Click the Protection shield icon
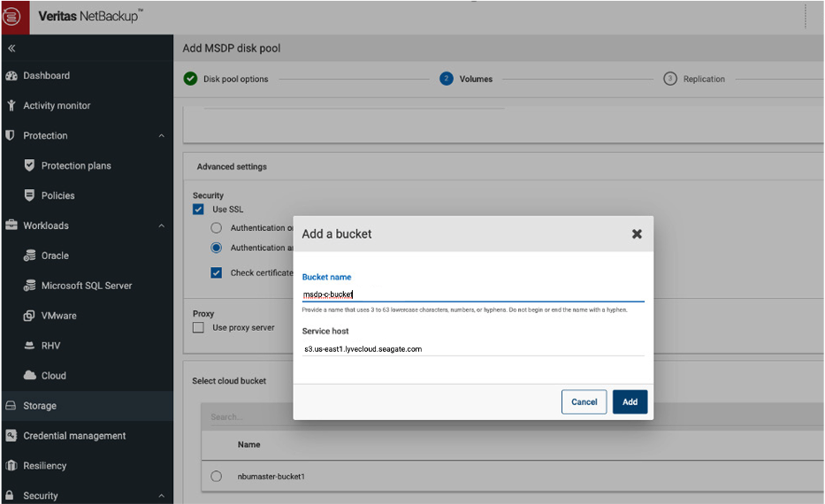The width and height of the screenshot is (825, 504). point(10,135)
